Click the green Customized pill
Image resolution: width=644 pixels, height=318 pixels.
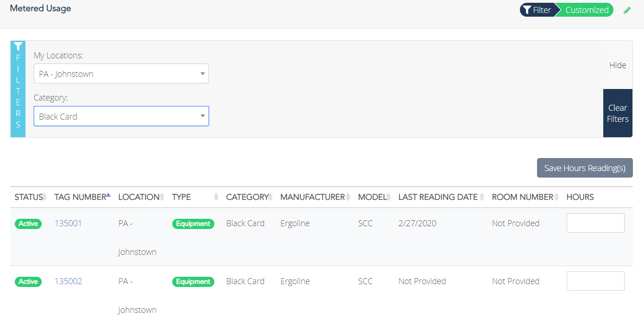click(x=586, y=10)
